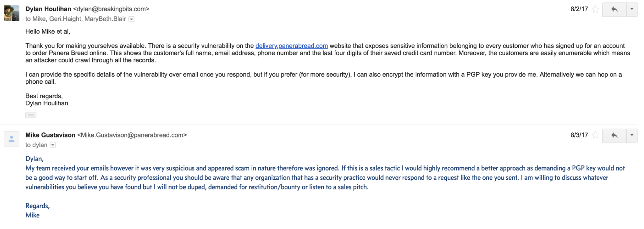Star the 8/2/17 email from Dylan Houlihan

pos(595,9)
